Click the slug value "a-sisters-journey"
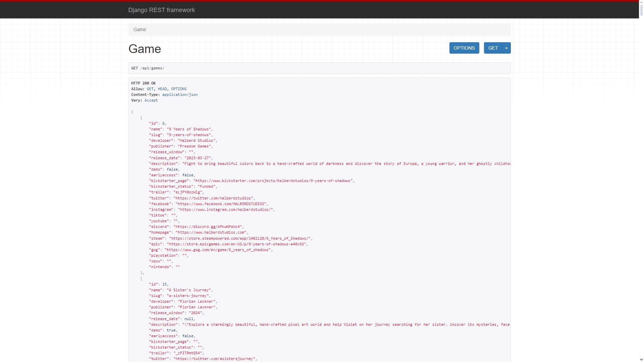Viewport: 644px width, 362px height. coord(188,296)
